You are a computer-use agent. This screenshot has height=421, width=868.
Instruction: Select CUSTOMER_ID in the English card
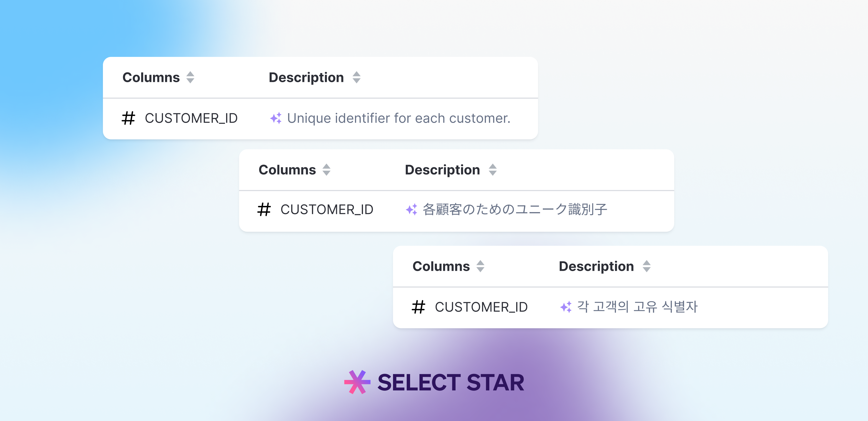pos(191,118)
